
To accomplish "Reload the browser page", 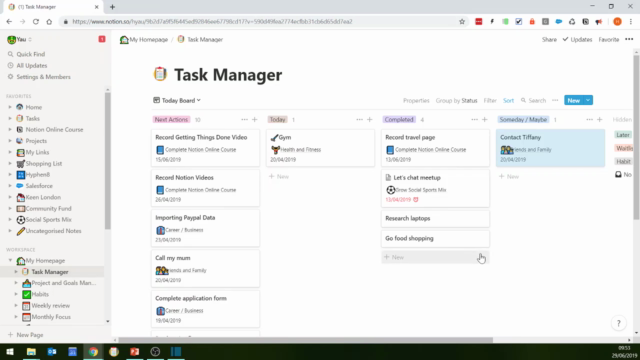I will (x=36, y=22).
